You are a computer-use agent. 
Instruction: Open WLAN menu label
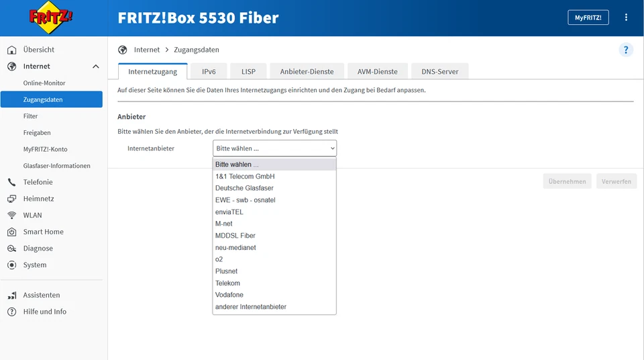pyautogui.click(x=32, y=215)
